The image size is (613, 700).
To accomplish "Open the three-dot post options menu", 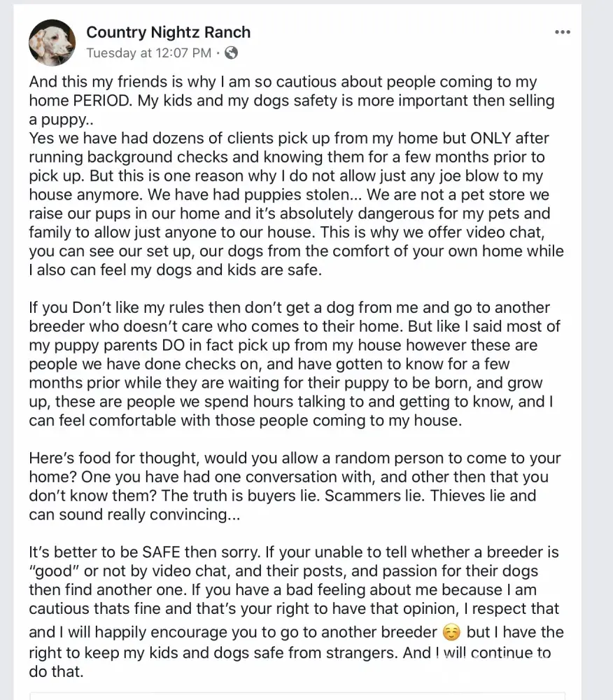I will 562,32.
